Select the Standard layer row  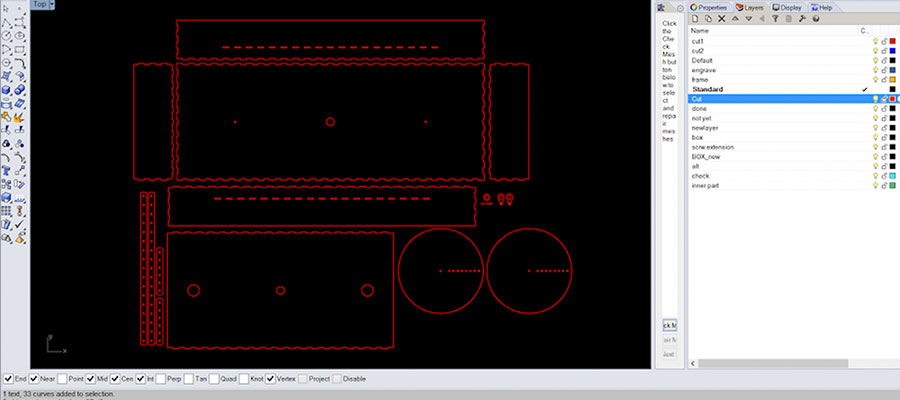click(x=794, y=90)
